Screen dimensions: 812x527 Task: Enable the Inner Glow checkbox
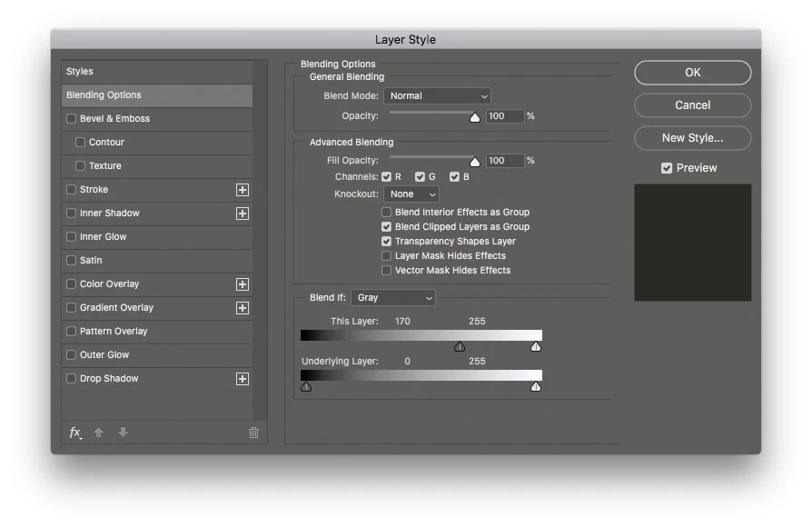pos(72,237)
